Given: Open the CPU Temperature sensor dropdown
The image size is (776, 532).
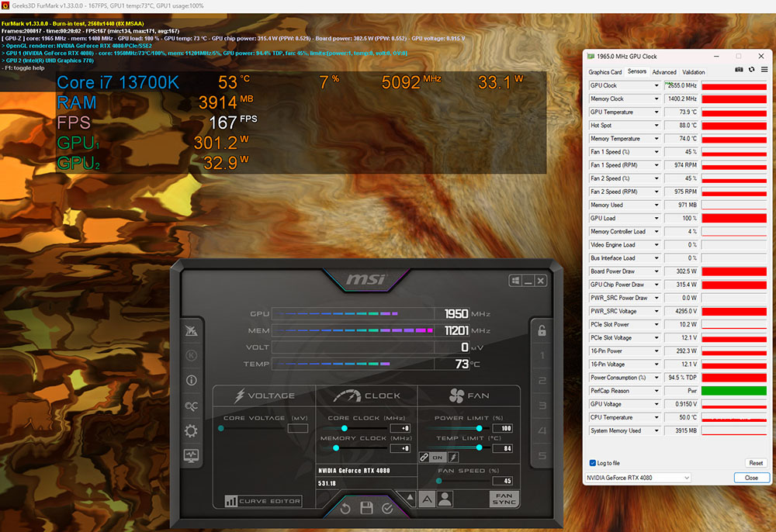Looking at the screenshot, I should 656,418.
